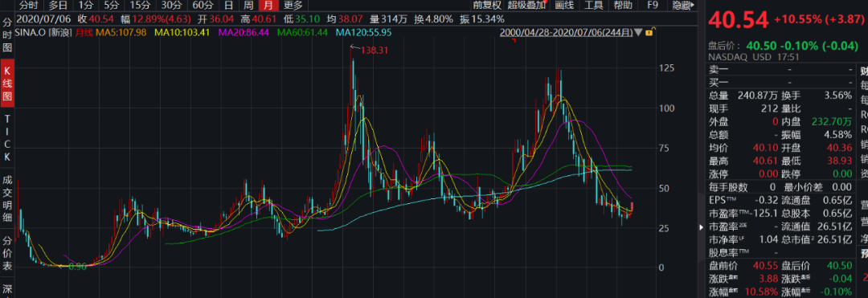
Task: Collapse the right panel via 隐藏 arrow
Action: tap(683, 6)
